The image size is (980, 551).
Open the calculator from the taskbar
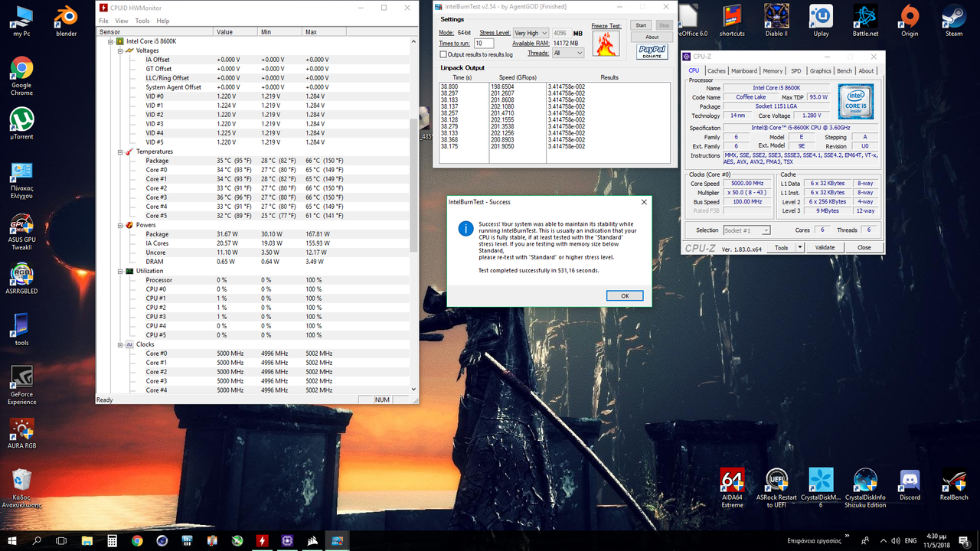click(x=112, y=540)
